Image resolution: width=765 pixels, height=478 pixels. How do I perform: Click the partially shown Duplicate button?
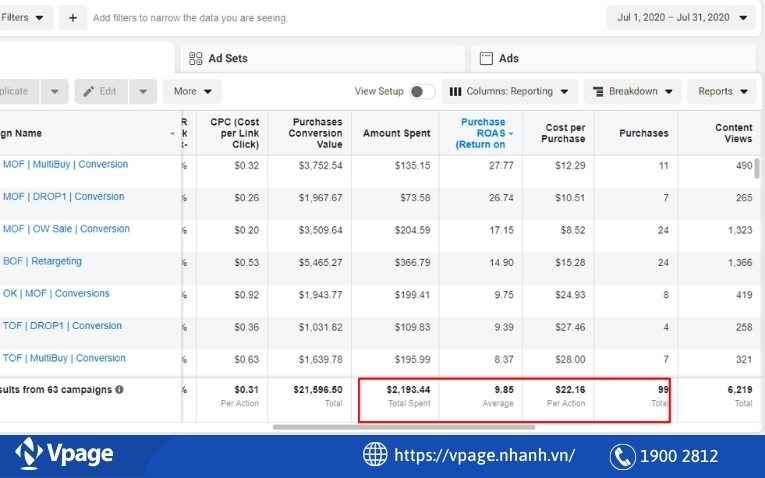[x=19, y=92]
